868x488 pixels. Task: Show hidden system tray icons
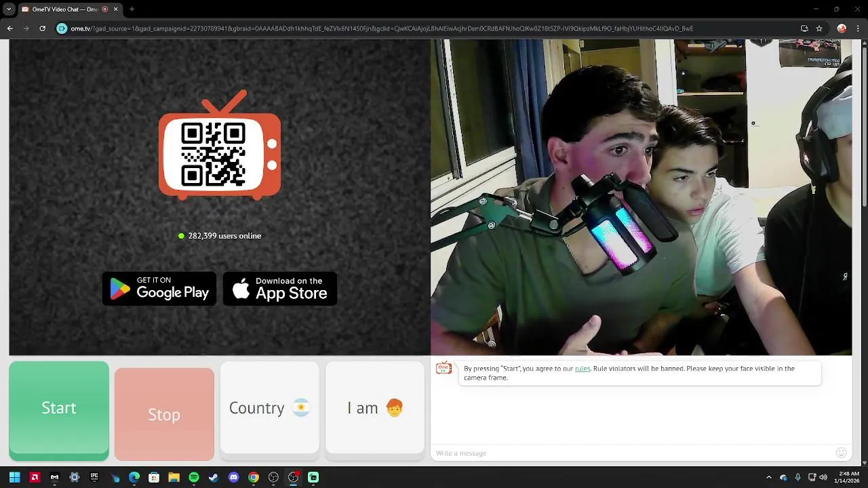point(768,477)
